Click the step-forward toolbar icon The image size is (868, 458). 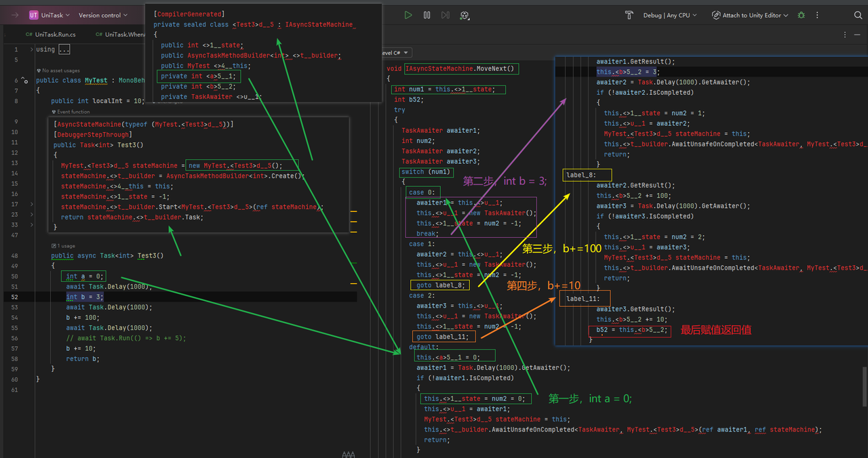point(445,15)
